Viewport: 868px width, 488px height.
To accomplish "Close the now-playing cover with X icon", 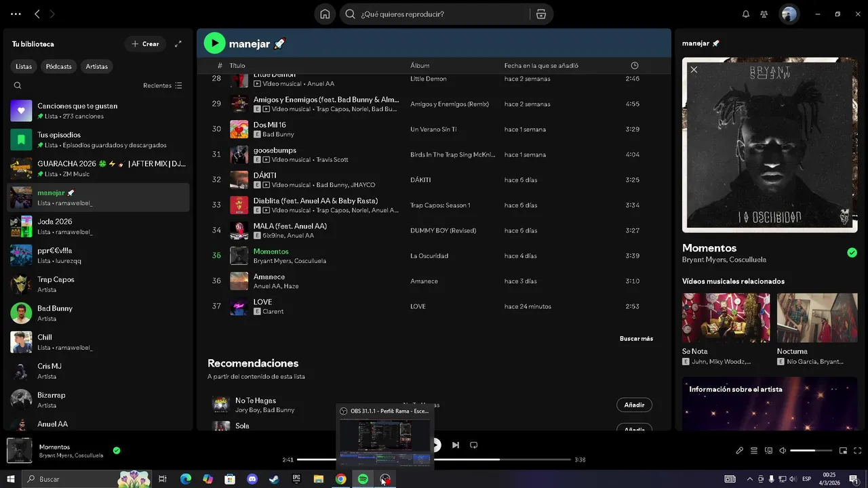I will point(694,69).
